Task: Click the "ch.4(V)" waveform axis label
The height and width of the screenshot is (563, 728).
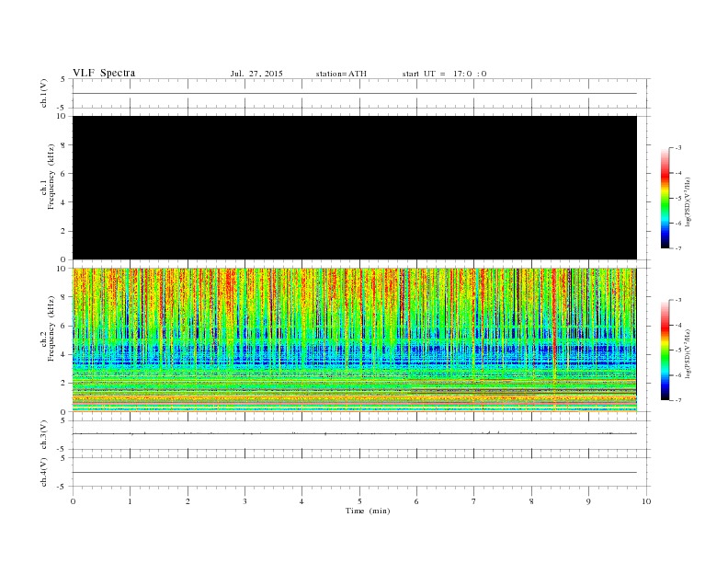Action: point(43,472)
